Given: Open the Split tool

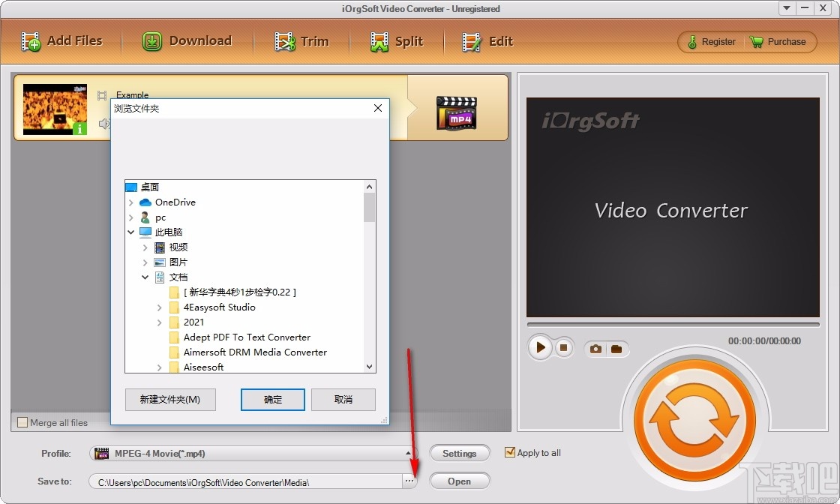Looking at the screenshot, I should click(x=397, y=41).
